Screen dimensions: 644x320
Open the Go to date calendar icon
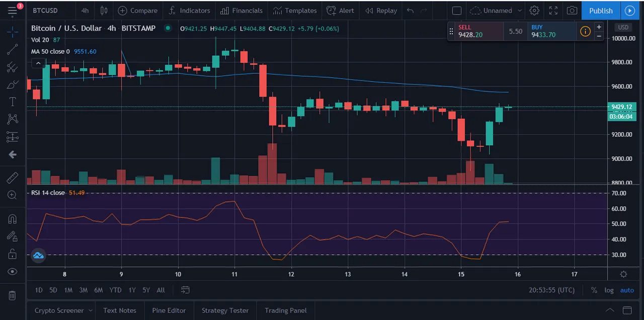tap(185, 290)
